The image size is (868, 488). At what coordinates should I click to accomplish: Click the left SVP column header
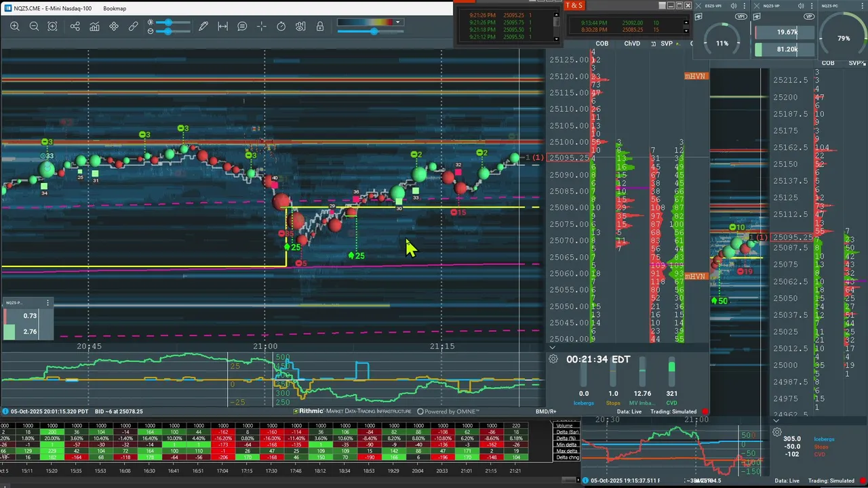667,43
